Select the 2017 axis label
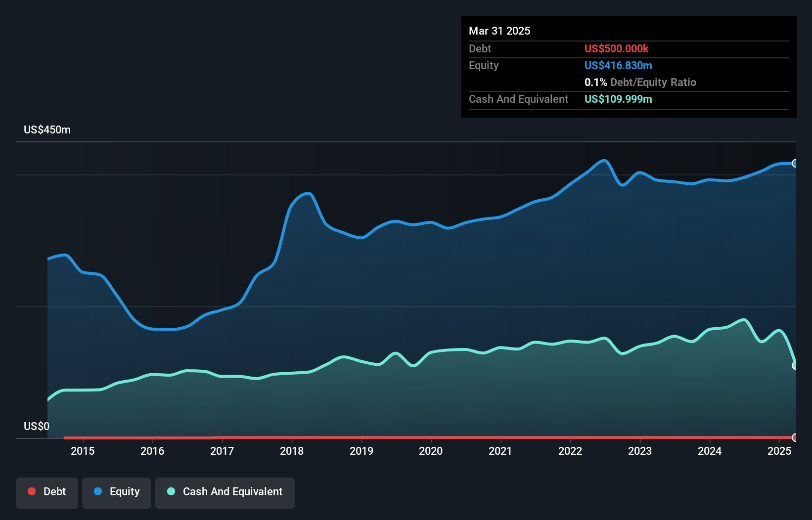 coord(222,451)
